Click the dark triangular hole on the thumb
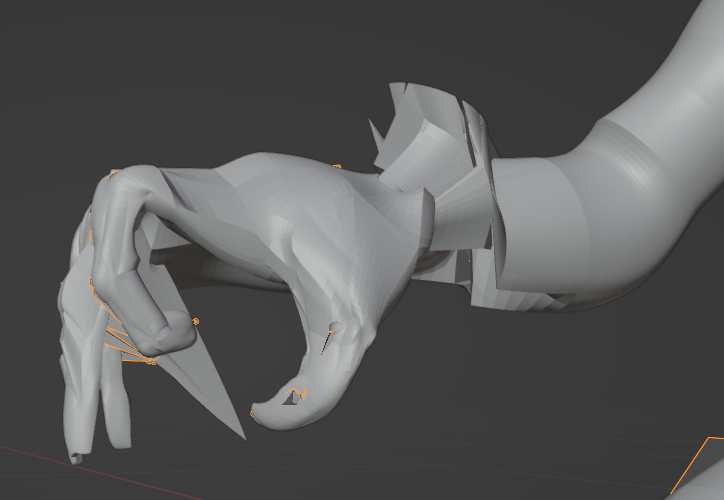 pos(293,397)
